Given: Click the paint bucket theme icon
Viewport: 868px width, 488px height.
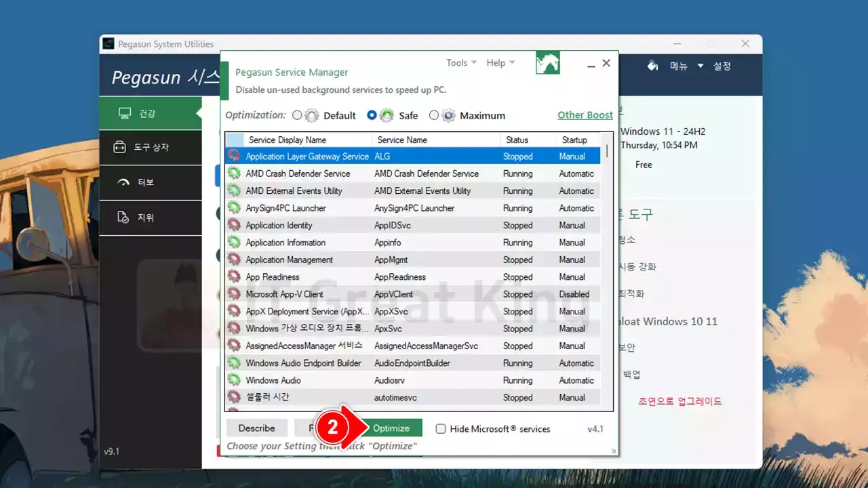Looking at the screenshot, I should [x=652, y=66].
